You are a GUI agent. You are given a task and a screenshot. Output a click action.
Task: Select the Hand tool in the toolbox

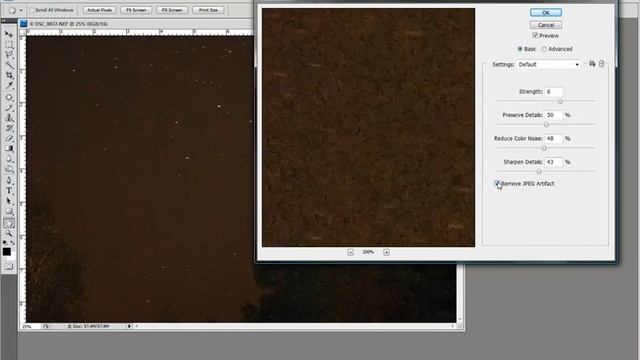point(9,223)
